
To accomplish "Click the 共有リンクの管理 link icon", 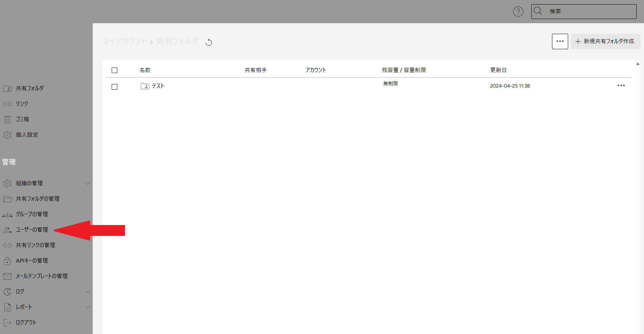I will [7, 245].
